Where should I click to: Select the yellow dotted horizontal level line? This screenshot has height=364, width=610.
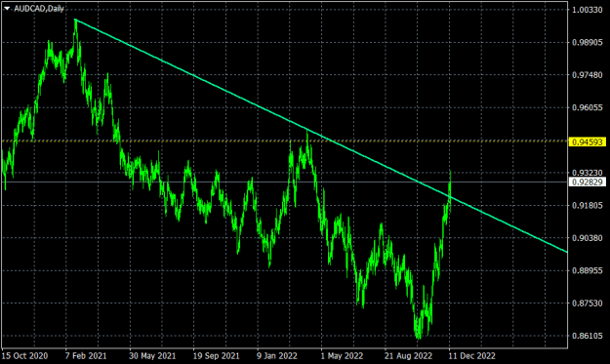284,141
